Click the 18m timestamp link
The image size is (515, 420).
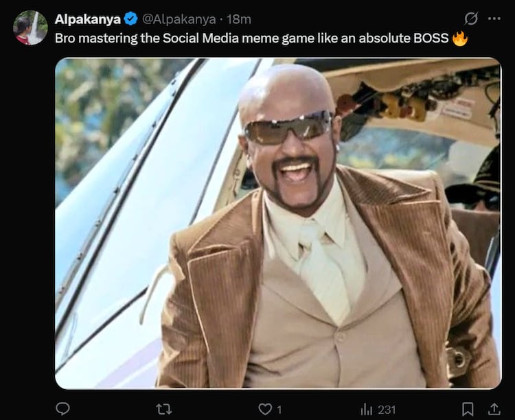point(238,19)
